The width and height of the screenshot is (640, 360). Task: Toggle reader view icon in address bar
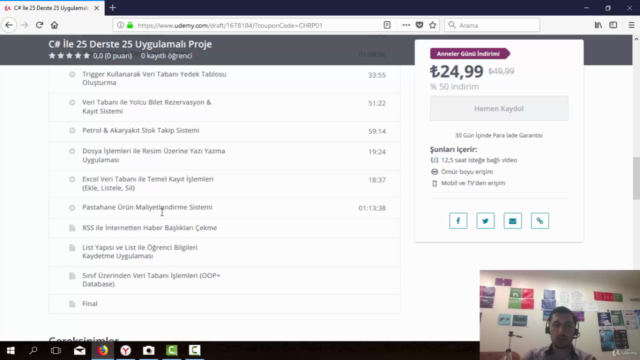tap(387, 25)
